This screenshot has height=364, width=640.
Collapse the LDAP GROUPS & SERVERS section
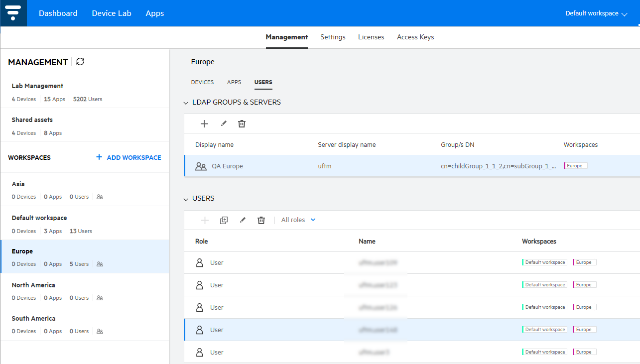pos(186,103)
